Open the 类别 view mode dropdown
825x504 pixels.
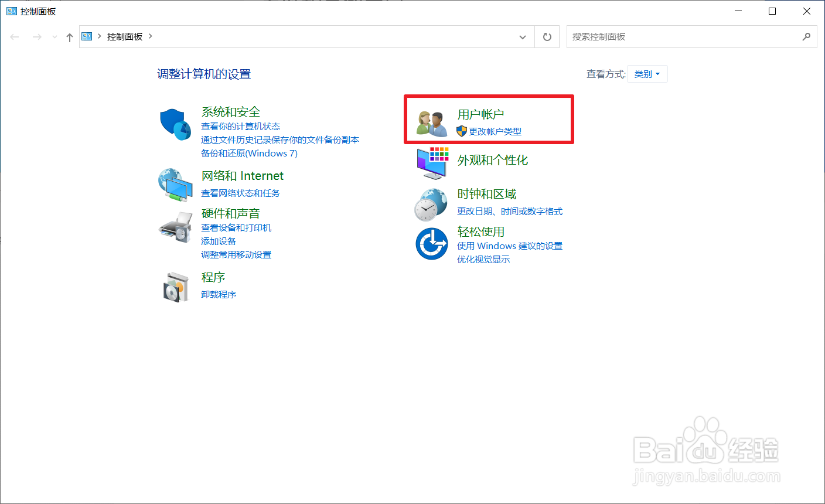(647, 73)
